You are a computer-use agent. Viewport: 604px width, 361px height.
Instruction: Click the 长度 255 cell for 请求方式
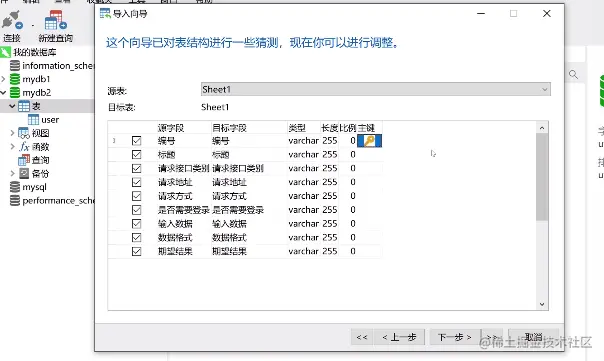[x=330, y=196]
